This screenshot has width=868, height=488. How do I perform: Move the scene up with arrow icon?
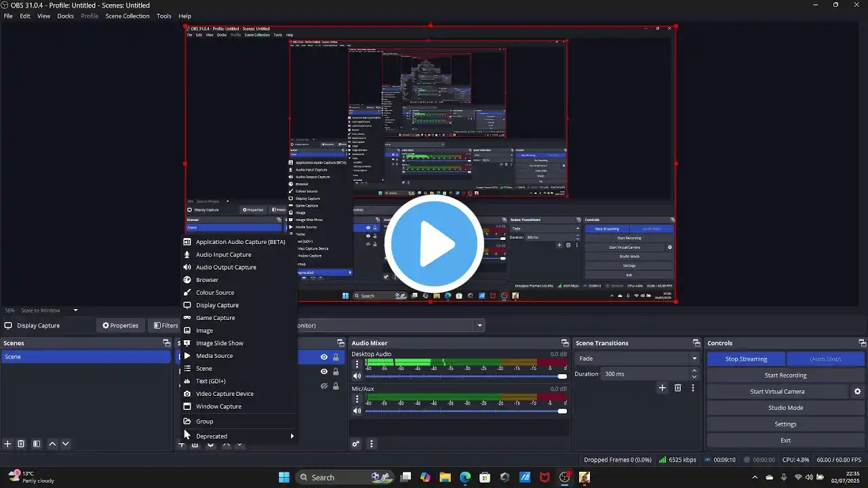click(x=52, y=444)
